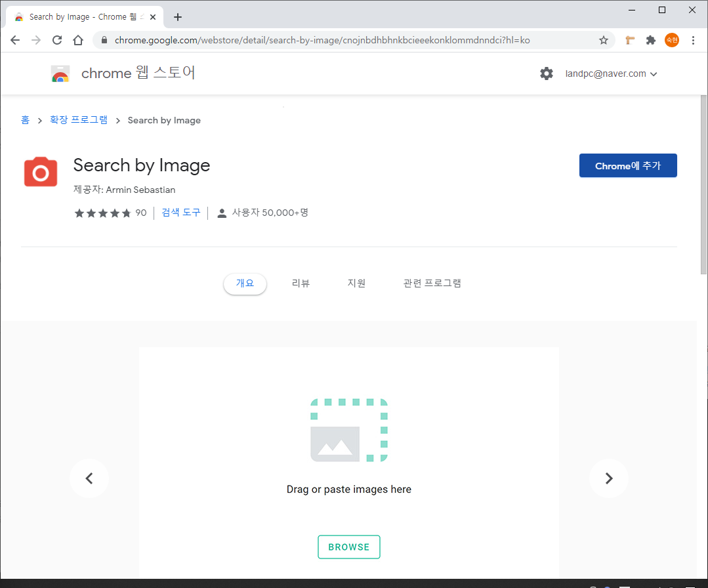
Task: View site info via the padlock icon
Action: click(x=104, y=40)
